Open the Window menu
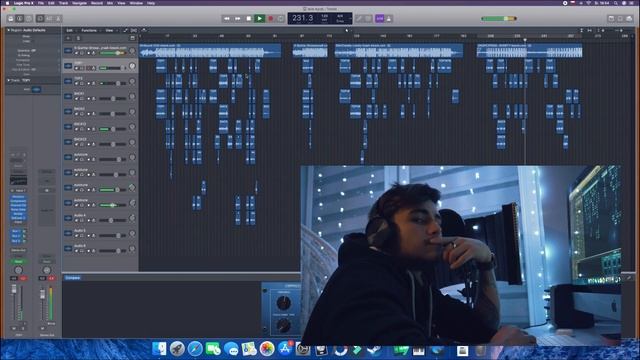 pos(136,3)
